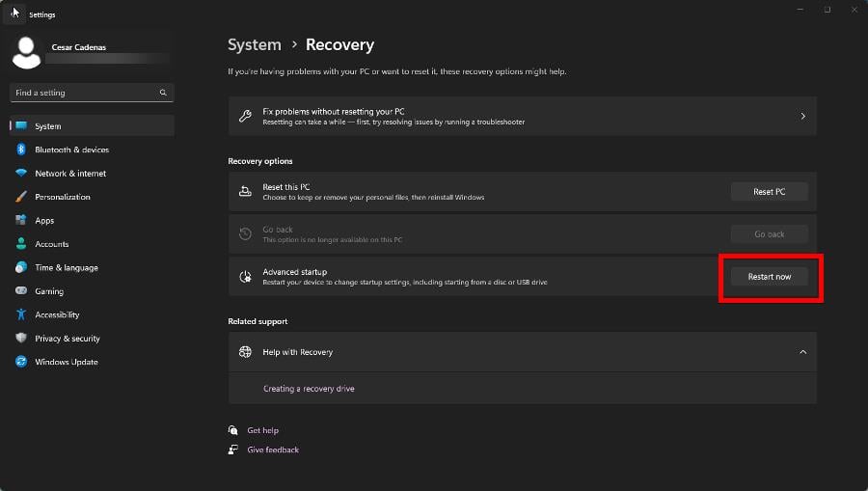Click the Recovery page heading
The width and height of the screenshot is (868, 491).
[339, 44]
